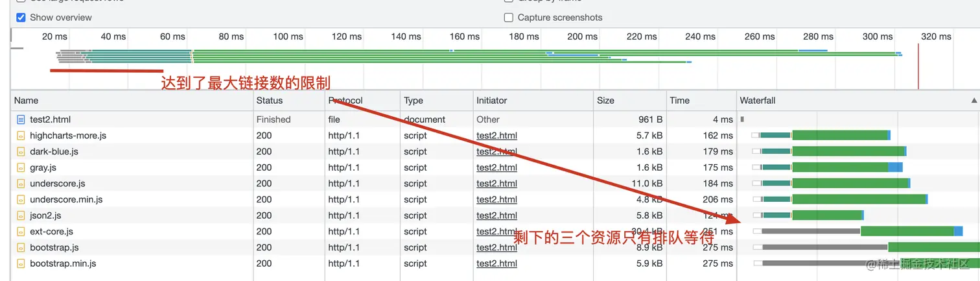
Task: Enable the Capture screenshots checkbox
Action: [x=509, y=18]
